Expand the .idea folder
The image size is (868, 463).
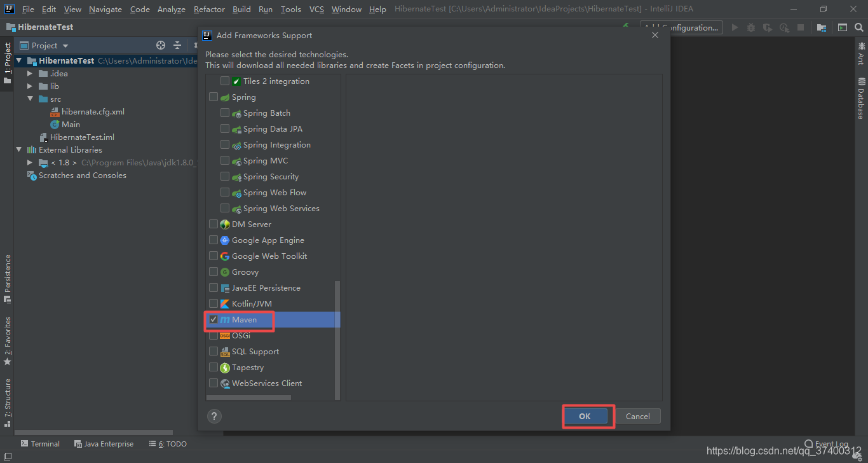tap(30, 74)
